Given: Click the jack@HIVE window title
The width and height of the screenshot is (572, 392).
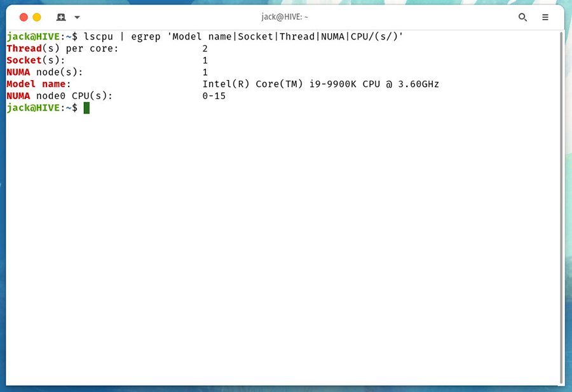Looking at the screenshot, I should [285, 17].
